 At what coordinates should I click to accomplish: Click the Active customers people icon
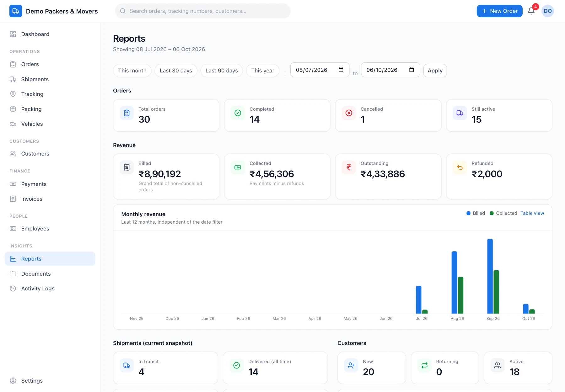click(x=498, y=365)
